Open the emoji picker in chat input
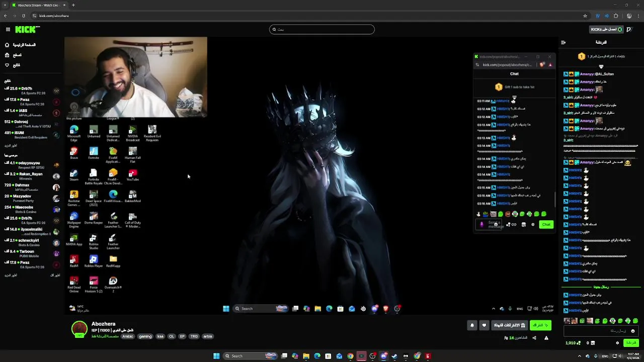Viewport: 644px width, 362px height. click(x=633, y=331)
